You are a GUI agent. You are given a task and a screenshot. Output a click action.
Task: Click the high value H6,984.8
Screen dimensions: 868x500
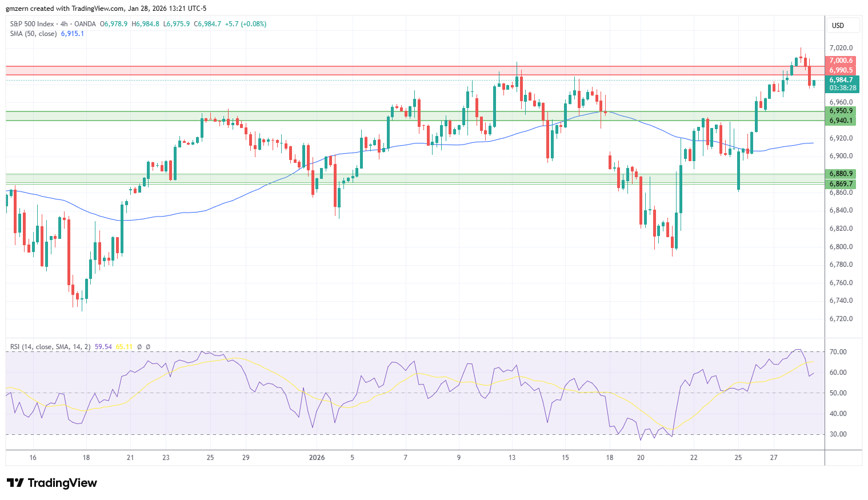[x=145, y=24]
